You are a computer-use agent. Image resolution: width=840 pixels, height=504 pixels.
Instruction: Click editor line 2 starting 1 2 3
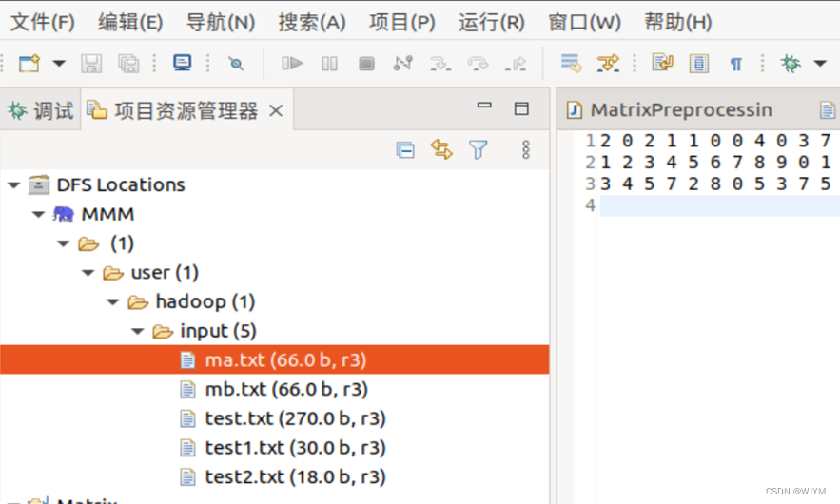pos(715,163)
